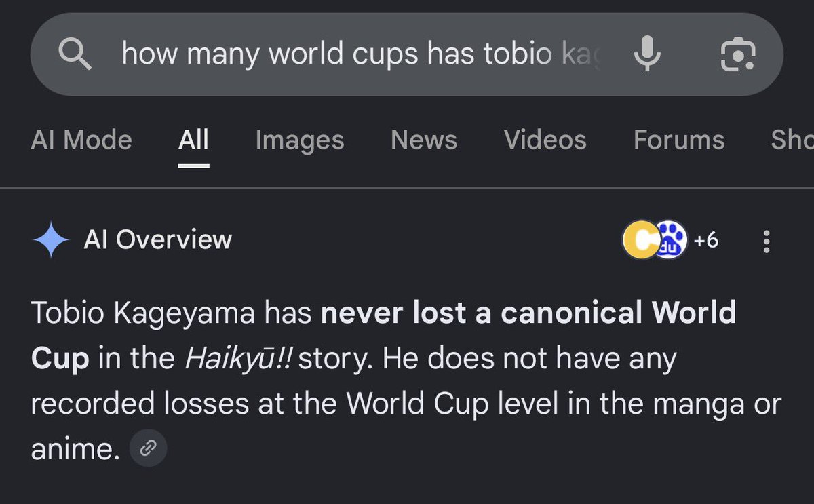The height and width of the screenshot is (504, 814).
Task: Click the AI Overview heading label
Action: [x=158, y=239]
